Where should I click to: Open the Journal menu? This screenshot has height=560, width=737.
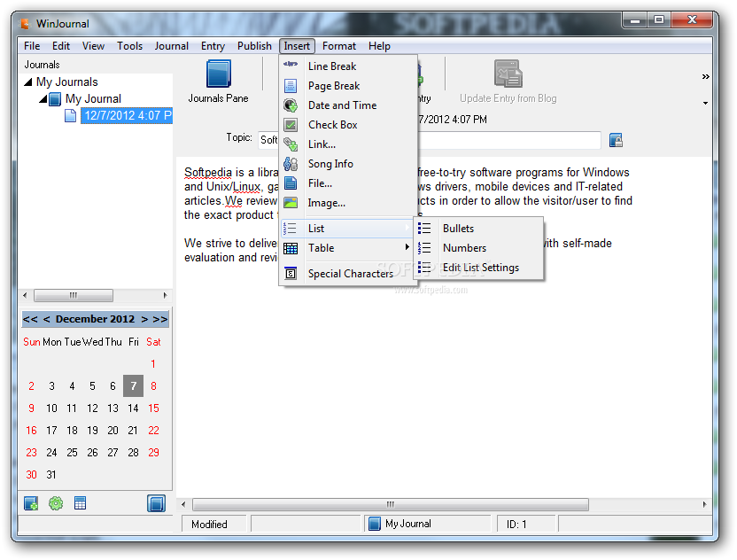coord(172,46)
